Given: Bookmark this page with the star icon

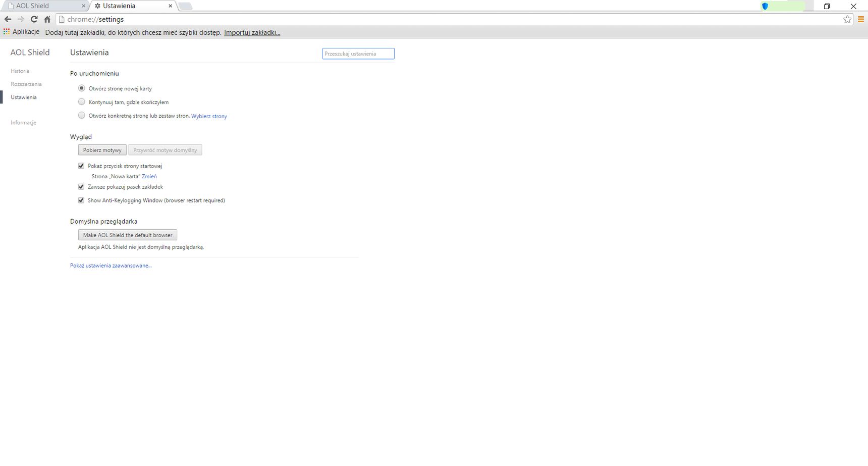Looking at the screenshot, I should [847, 19].
